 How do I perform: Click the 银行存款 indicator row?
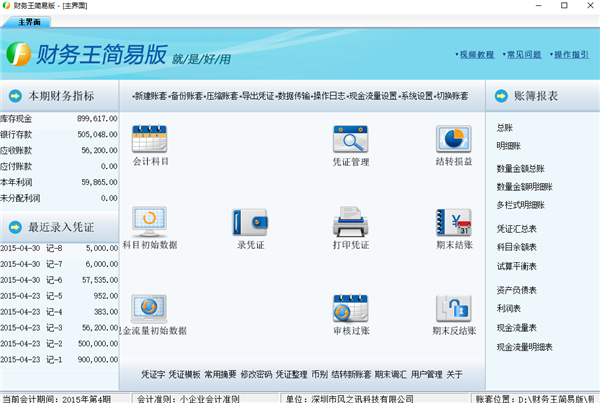click(x=59, y=134)
